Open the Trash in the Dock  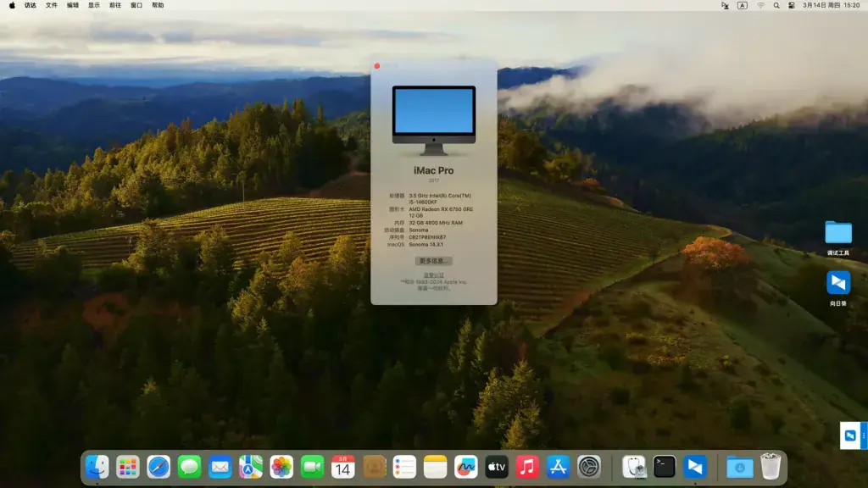(x=771, y=467)
